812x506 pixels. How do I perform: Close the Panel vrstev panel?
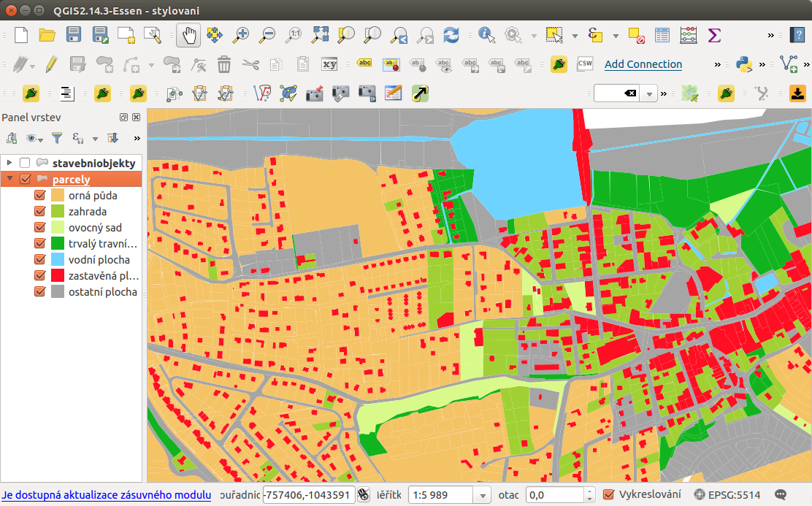(137, 118)
